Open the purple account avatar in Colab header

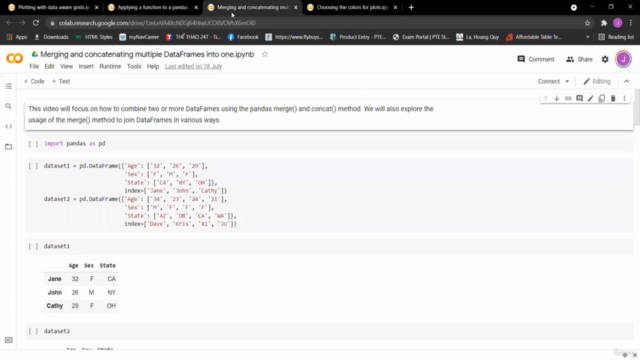[623, 59]
